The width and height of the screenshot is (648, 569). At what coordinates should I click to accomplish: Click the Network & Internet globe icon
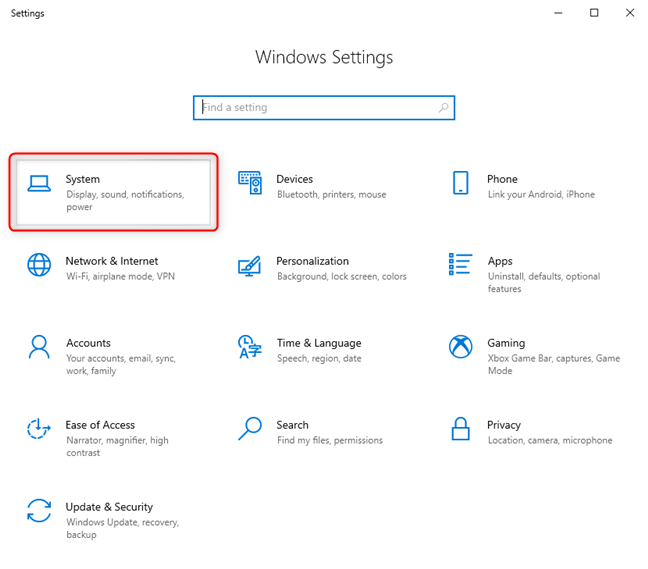(x=39, y=264)
